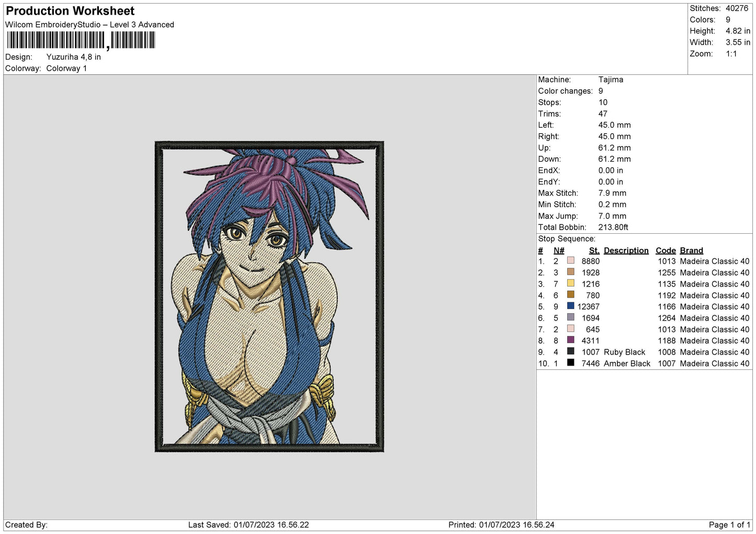Click stitch count 12367 in stop row 5
This screenshot has height=534, width=756.
[x=589, y=307]
